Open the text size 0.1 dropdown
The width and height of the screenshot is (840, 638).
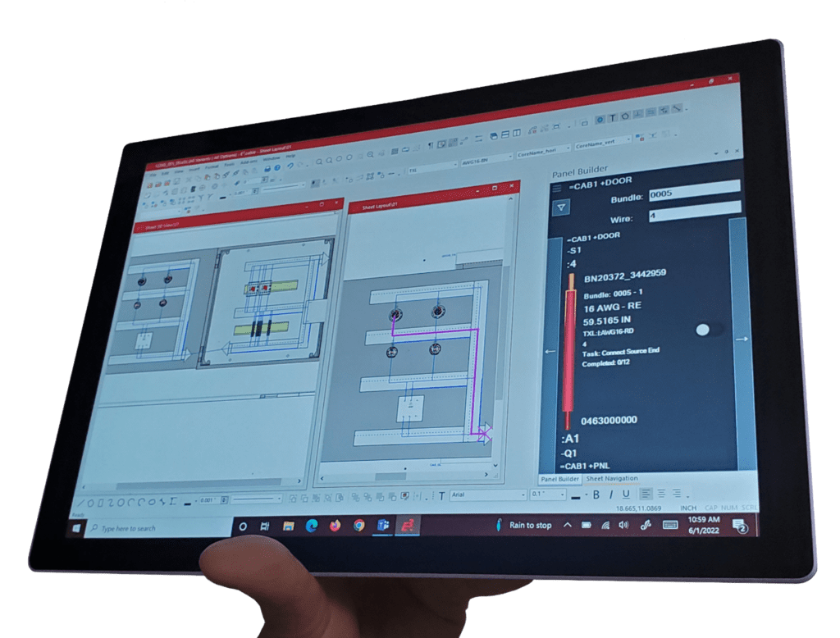[x=548, y=494]
